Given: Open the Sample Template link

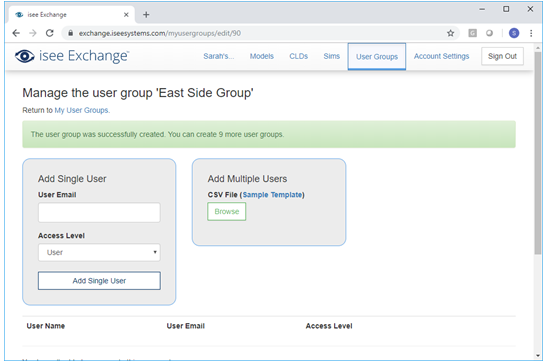Looking at the screenshot, I should (273, 195).
